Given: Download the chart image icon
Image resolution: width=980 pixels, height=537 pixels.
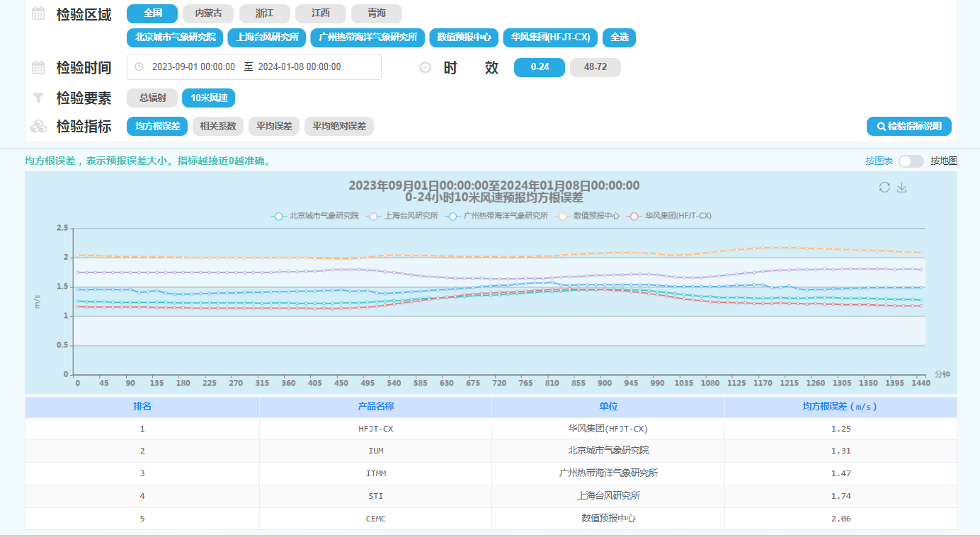Looking at the screenshot, I should click(902, 187).
